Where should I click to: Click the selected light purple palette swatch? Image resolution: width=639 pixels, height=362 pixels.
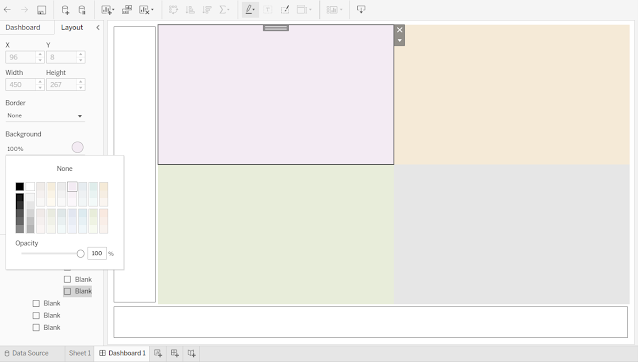click(72, 187)
